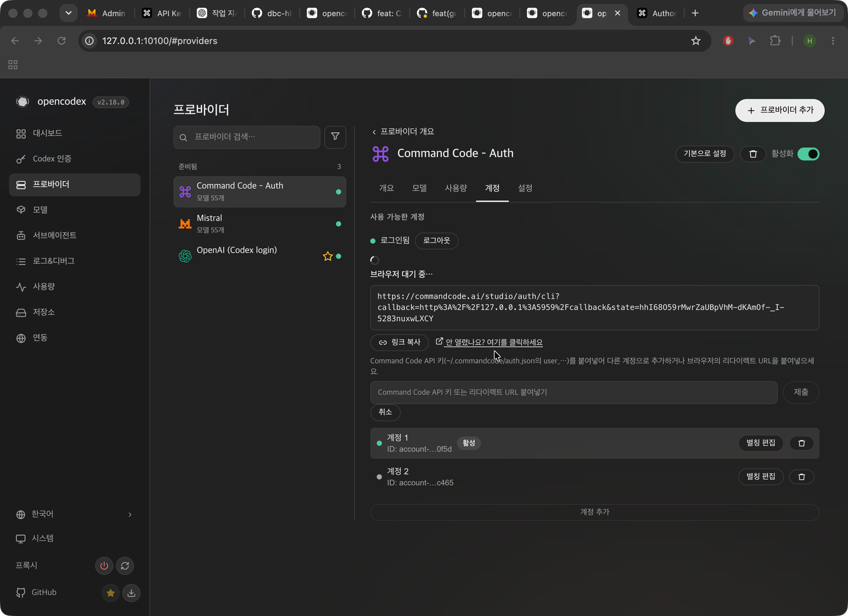Restart the proxy with the refresh icon
Viewport: 848px width, 616px height.
tap(125, 566)
